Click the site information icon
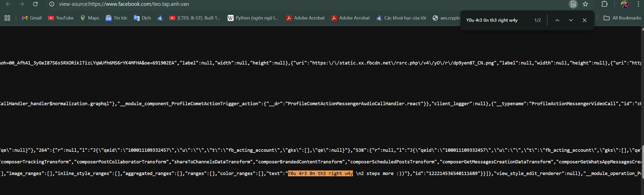 tap(52, 4)
